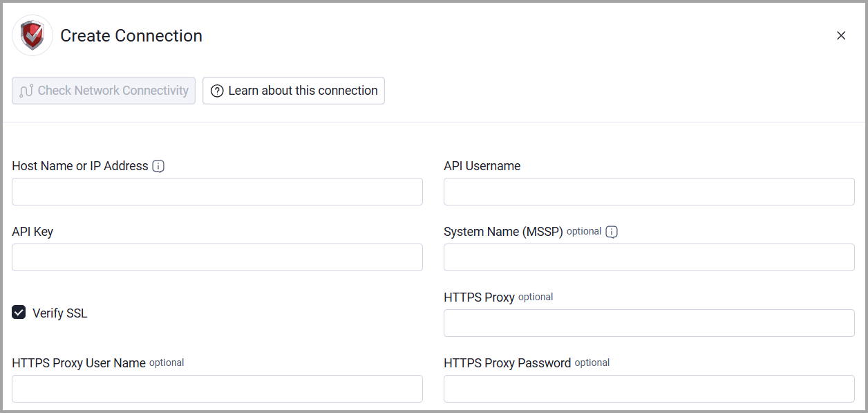The height and width of the screenshot is (413, 868).
Task: Click the Verify SSL label text
Action: [60, 313]
